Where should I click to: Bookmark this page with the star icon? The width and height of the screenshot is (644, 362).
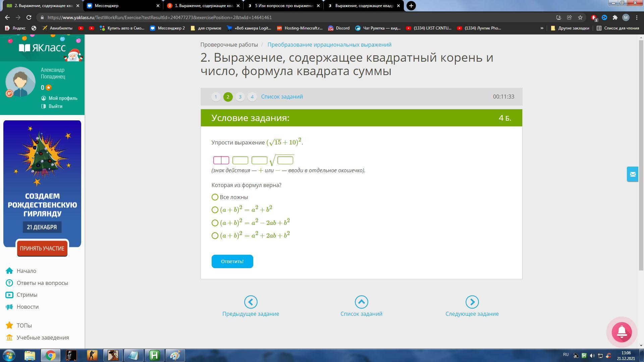pos(580,17)
